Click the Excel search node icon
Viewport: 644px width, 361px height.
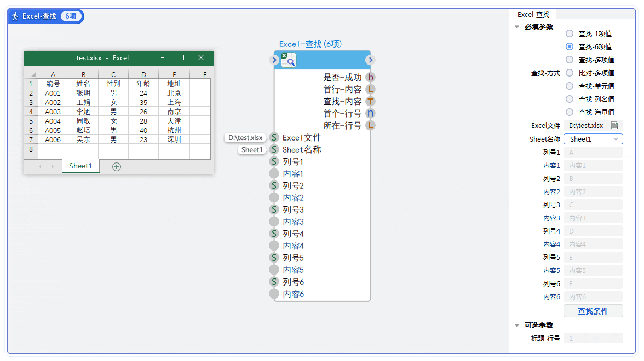[289, 60]
